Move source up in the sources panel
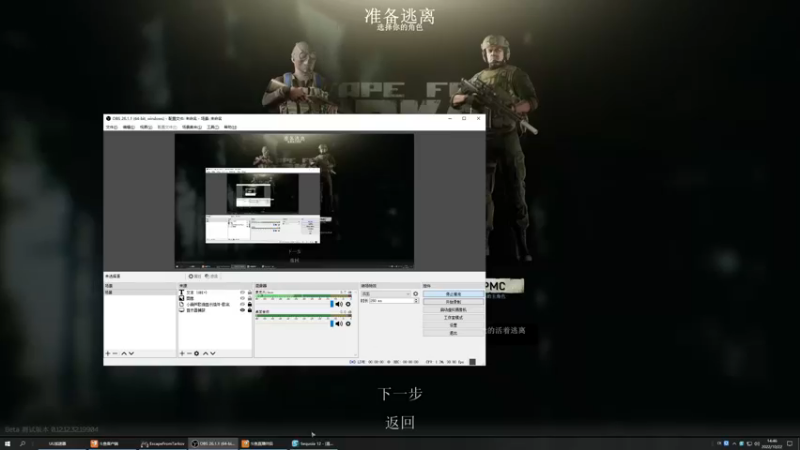The height and width of the screenshot is (450, 800). coord(206,353)
